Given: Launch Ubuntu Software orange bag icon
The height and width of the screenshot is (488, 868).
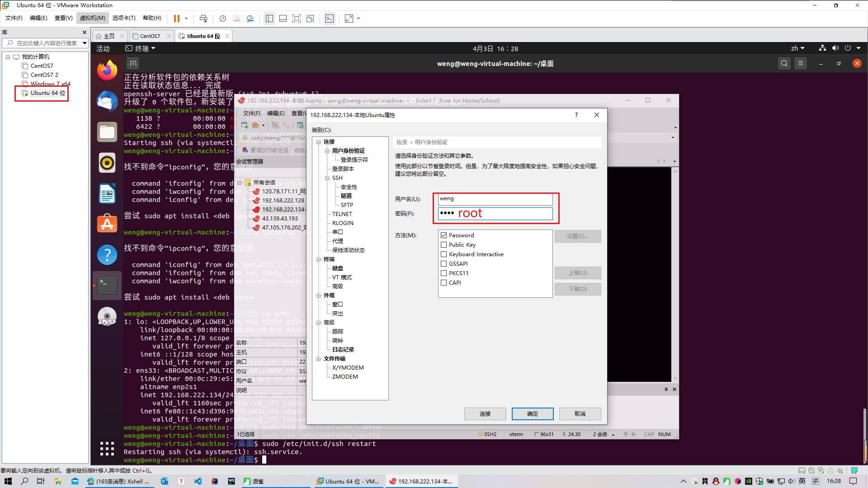Looking at the screenshot, I should click(107, 224).
